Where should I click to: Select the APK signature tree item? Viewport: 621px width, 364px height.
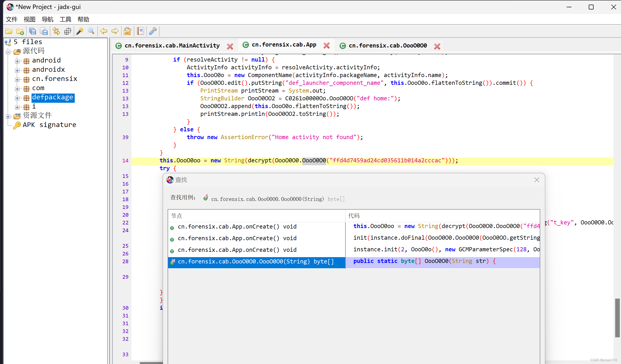pos(49,125)
